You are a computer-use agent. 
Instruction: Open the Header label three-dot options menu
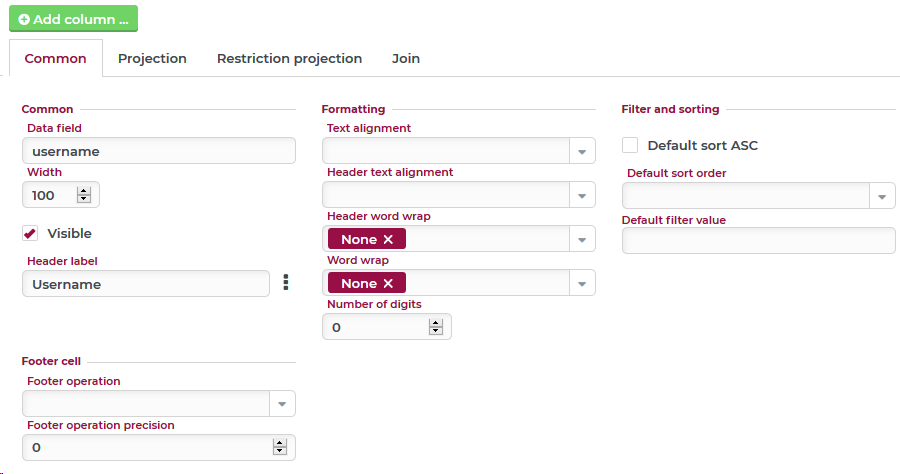(x=285, y=283)
